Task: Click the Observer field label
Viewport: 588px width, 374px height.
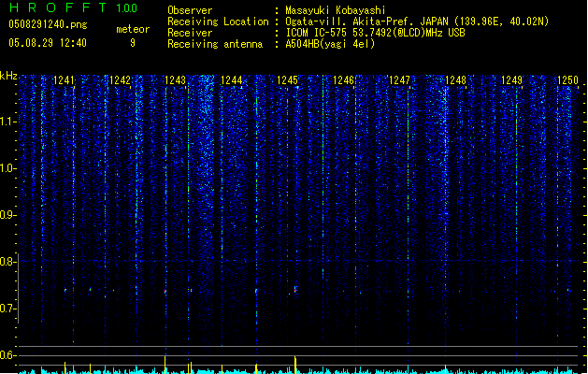Action: click(190, 10)
